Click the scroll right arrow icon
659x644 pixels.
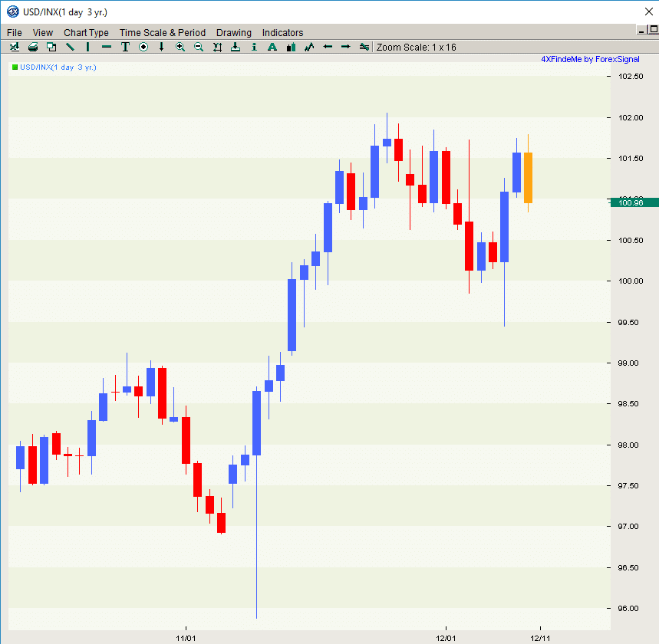click(x=346, y=47)
